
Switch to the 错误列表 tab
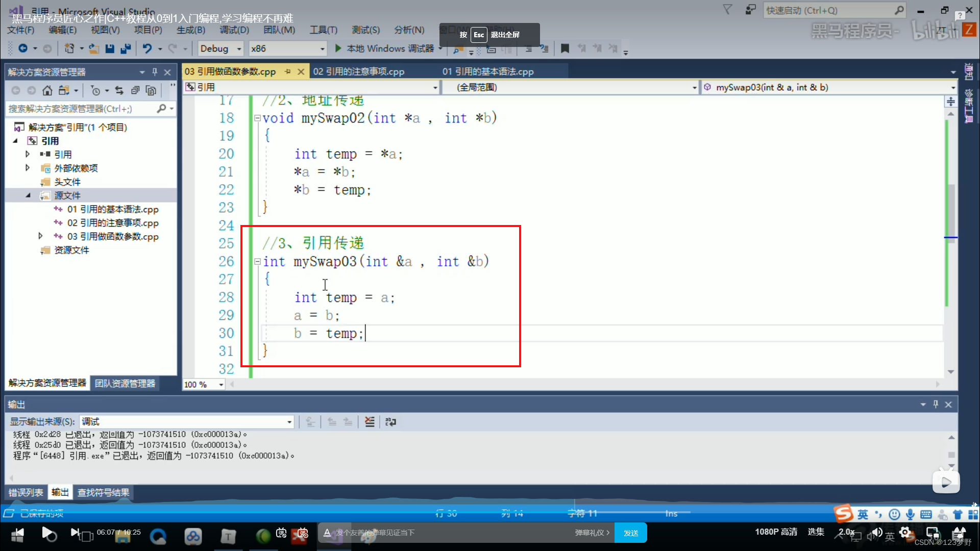(26, 492)
